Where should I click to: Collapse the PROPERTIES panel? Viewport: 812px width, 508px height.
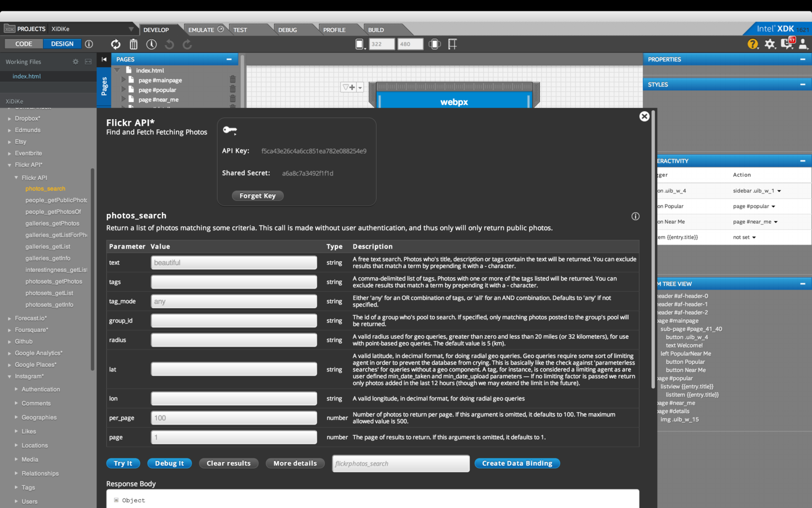click(x=802, y=59)
